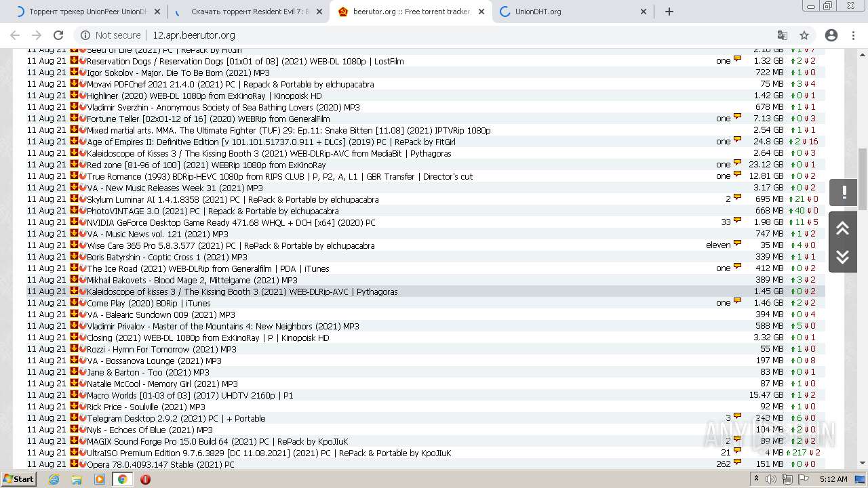Open comments bubble for Wise Care 365 row

click(737, 244)
